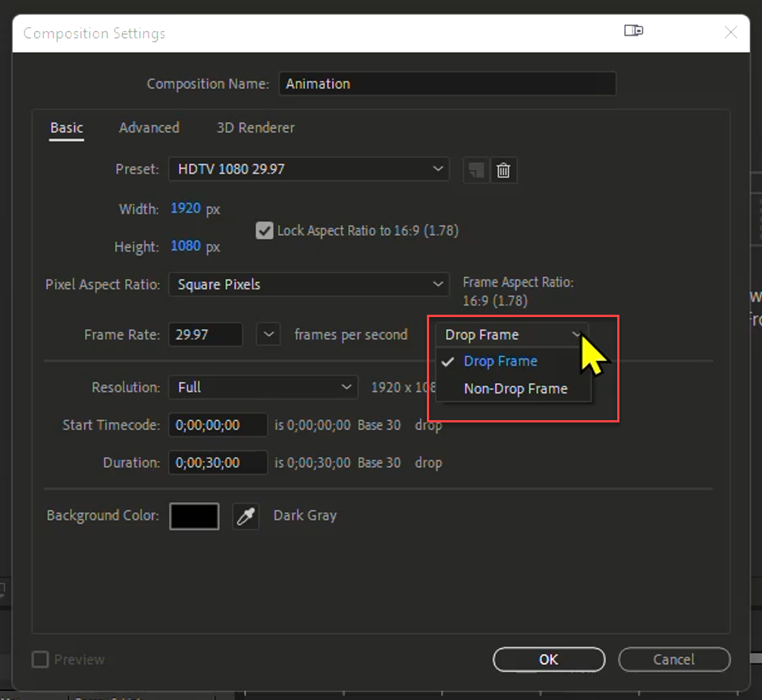762x700 pixels.
Task: Open the Resolution dropdown
Action: point(263,387)
